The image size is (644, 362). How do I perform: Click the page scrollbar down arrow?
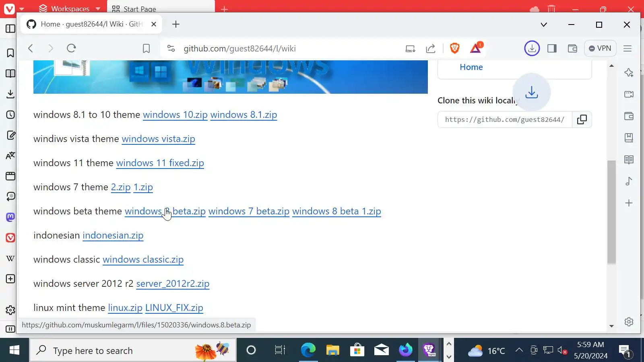(612, 326)
